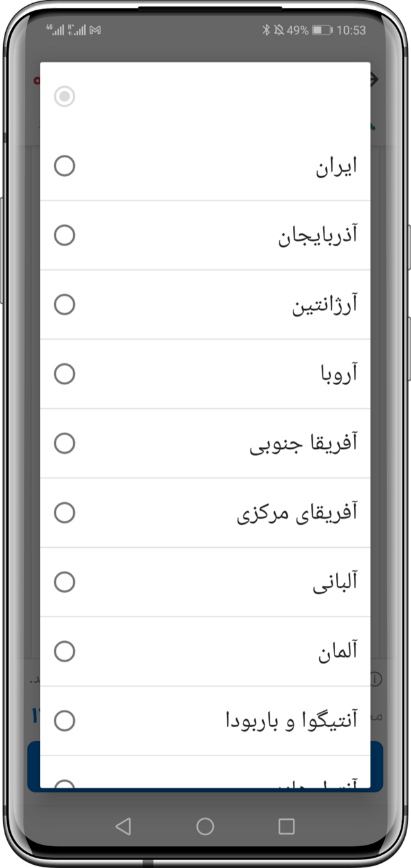Tap the battery icon in the status bar
This screenshot has height=868, width=411.
(x=322, y=30)
